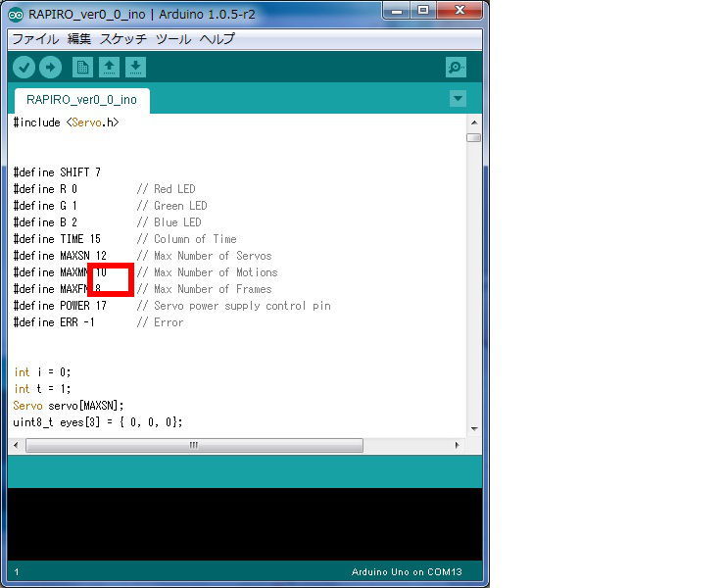The height and width of the screenshot is (588, 725).
Task: Click '// Max Number of Frames' comment
Action: coord(204,289)
